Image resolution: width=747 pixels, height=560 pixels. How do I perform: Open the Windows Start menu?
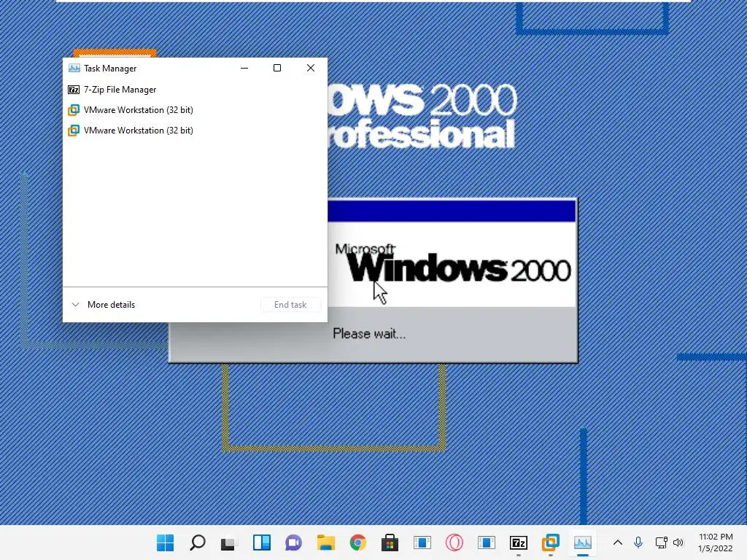tap(166, 542)
